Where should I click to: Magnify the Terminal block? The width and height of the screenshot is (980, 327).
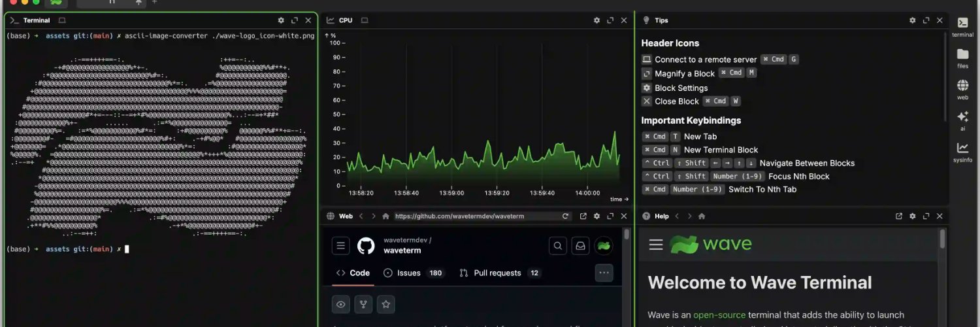click(295, 20)
